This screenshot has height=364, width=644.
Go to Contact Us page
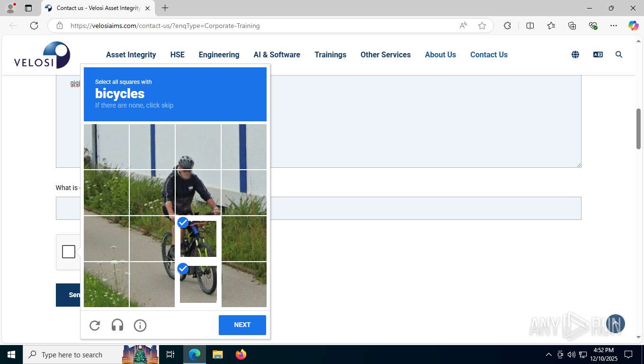(x=489, y=55)
